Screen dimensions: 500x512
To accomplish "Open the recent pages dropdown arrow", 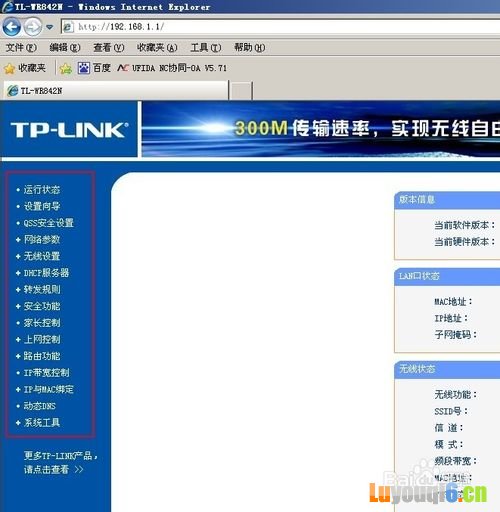I will (x=50, y=27).
